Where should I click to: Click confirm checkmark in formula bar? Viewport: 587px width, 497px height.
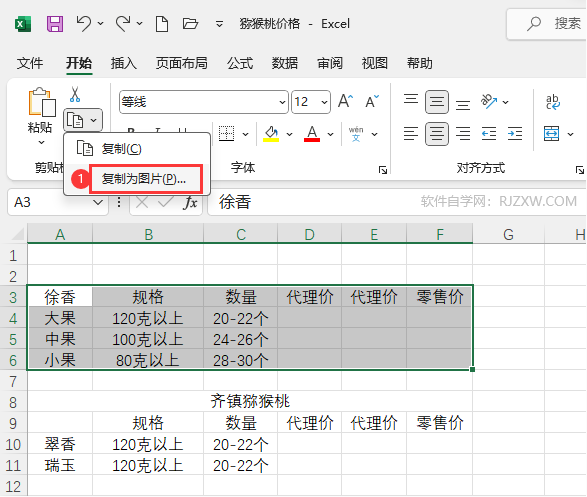(x=165, y=202)
